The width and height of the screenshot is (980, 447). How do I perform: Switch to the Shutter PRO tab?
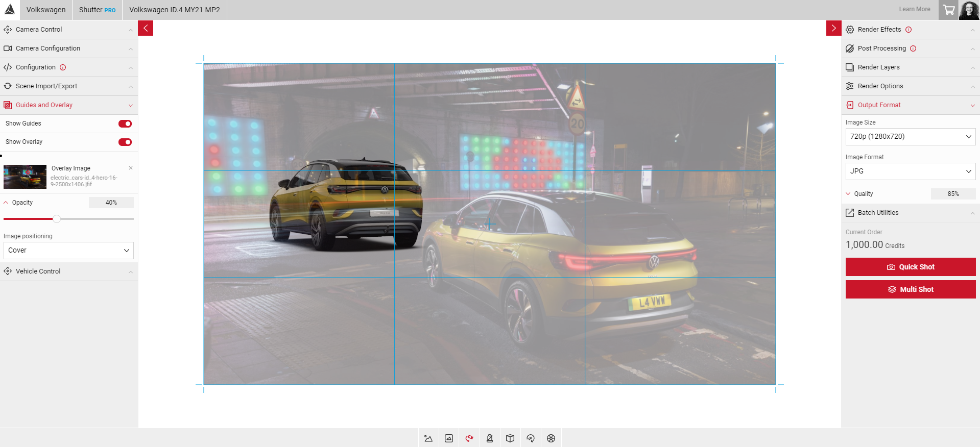tap(97, 10)
